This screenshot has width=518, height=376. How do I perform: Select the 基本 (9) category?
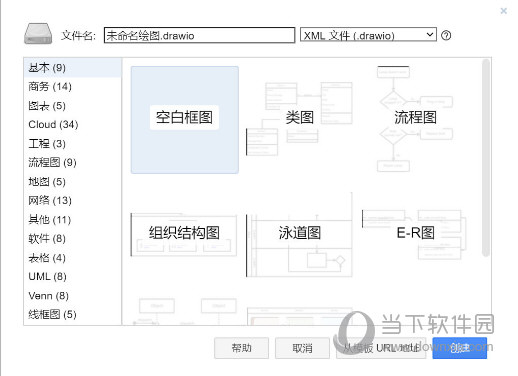[73, 68]
